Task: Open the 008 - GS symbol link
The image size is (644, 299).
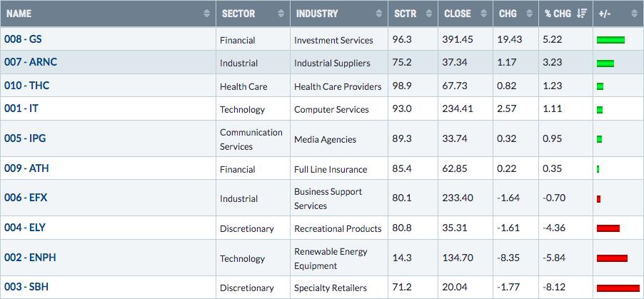Action: coord(23,39)
